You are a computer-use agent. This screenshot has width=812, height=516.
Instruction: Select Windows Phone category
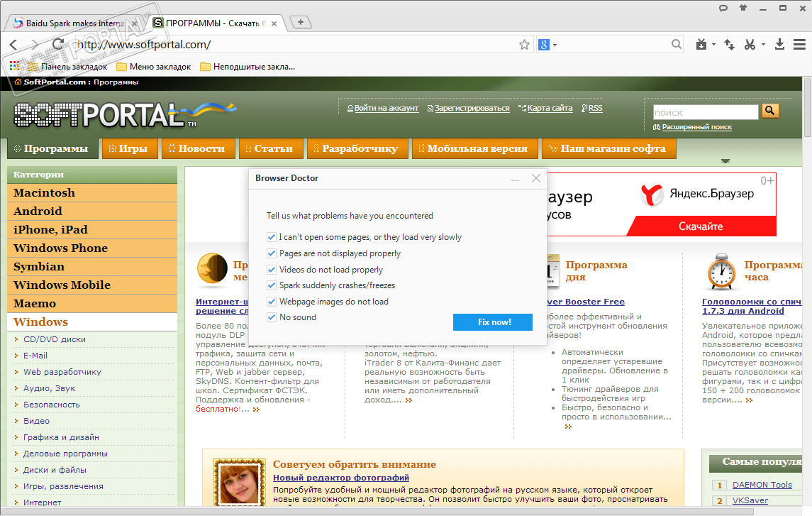tap(92, 248)
